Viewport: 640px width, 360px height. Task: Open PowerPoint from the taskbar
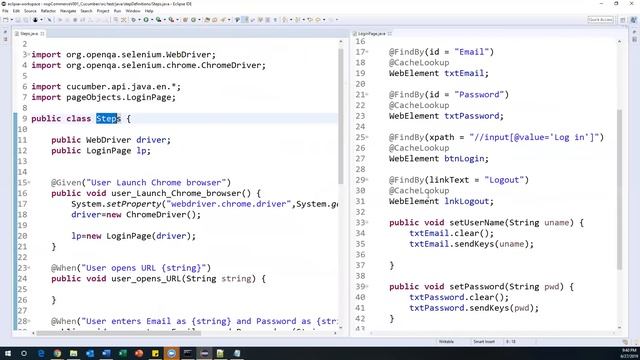point(139,353)
